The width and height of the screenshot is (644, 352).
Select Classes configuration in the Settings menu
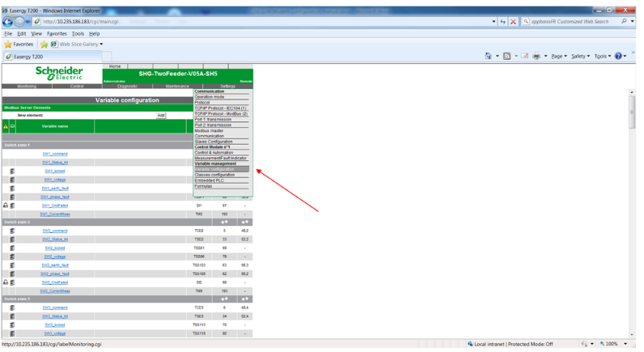tap(215, 175)
